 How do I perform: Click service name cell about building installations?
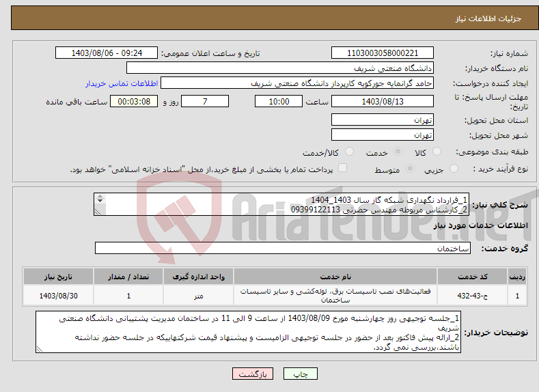tap(335, 296)
